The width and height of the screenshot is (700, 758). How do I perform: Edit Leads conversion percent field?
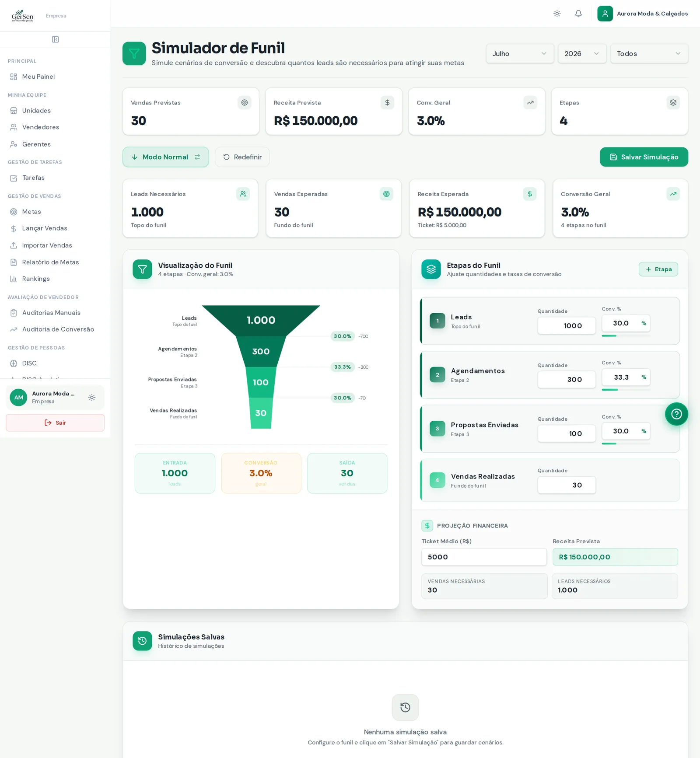coord(626,323)
